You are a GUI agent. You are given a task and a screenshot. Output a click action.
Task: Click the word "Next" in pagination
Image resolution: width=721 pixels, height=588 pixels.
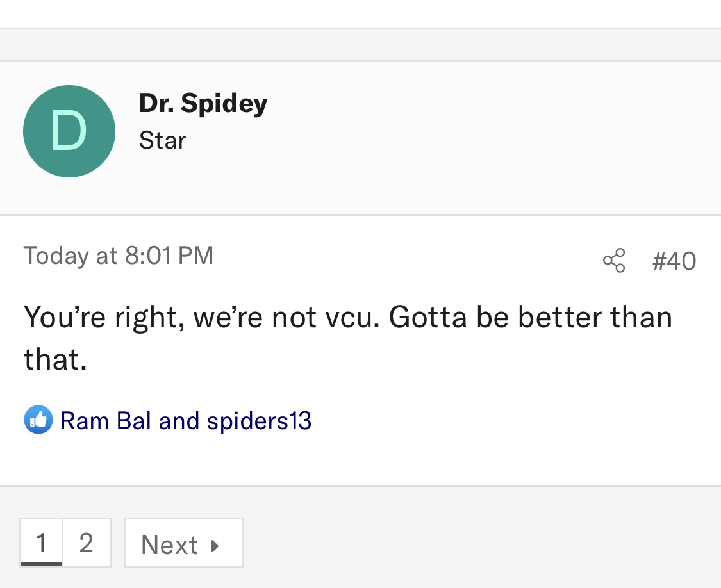169,546
